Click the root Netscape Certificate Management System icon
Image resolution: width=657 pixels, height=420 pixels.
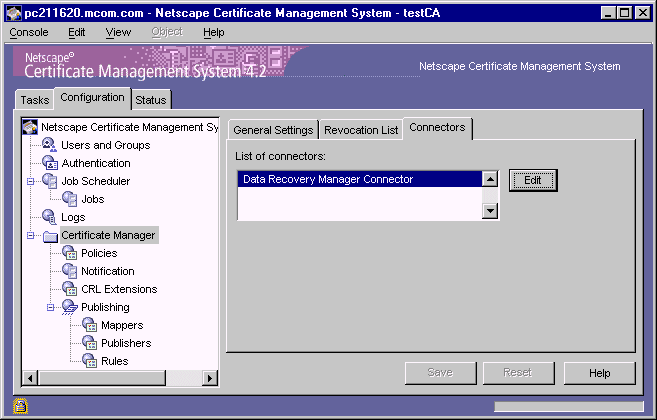tap(30, 127)
